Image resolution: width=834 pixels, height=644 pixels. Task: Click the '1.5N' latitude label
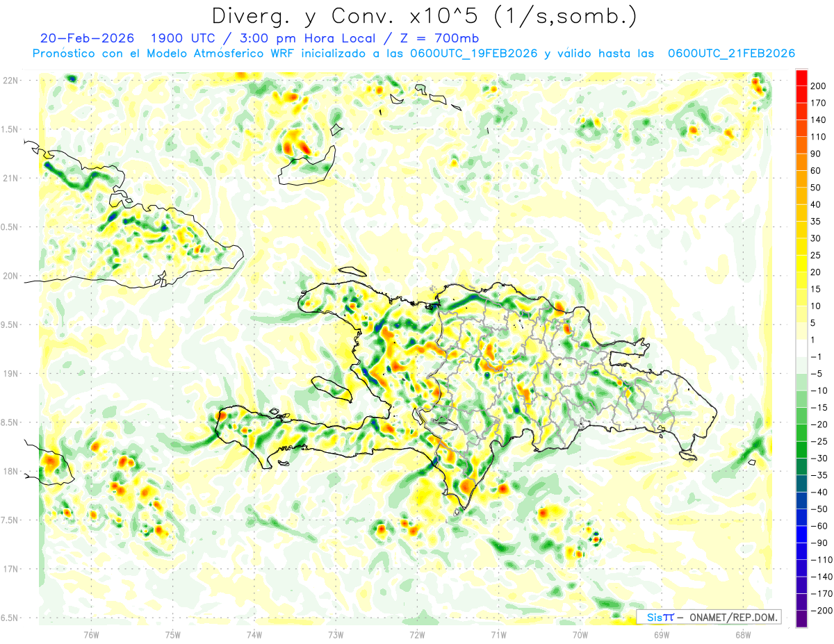pos(10,129)
